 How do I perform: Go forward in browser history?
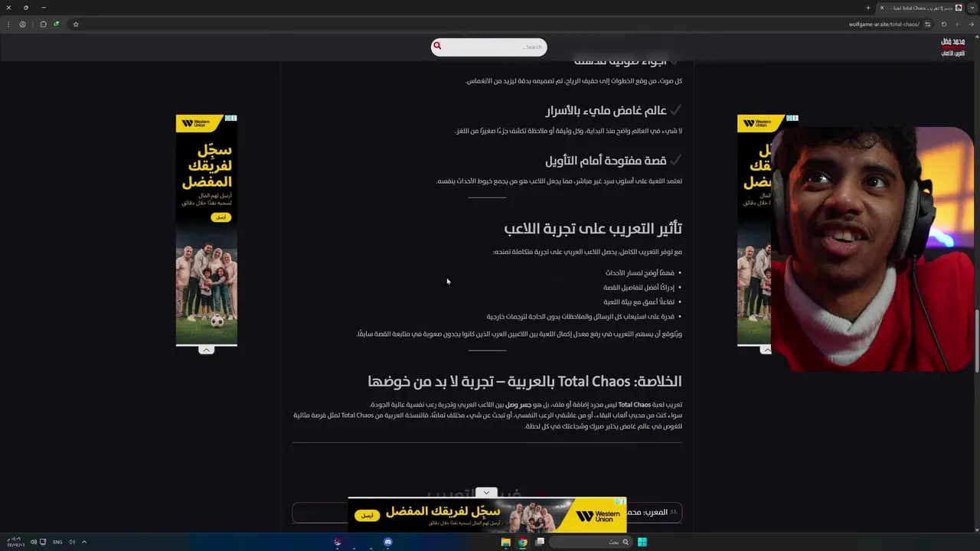coord(957,24)
